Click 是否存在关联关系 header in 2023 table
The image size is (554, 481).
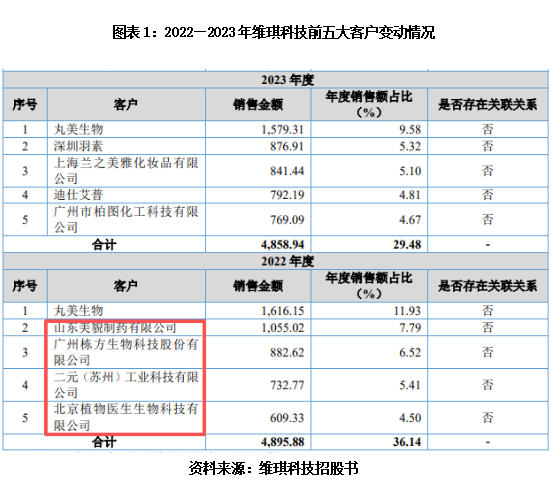pos(488,105)
